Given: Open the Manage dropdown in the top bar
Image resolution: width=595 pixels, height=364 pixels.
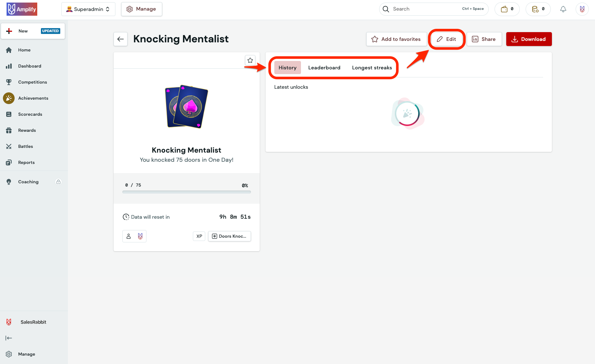Looking at the screenshot, I should pos(141,9).
